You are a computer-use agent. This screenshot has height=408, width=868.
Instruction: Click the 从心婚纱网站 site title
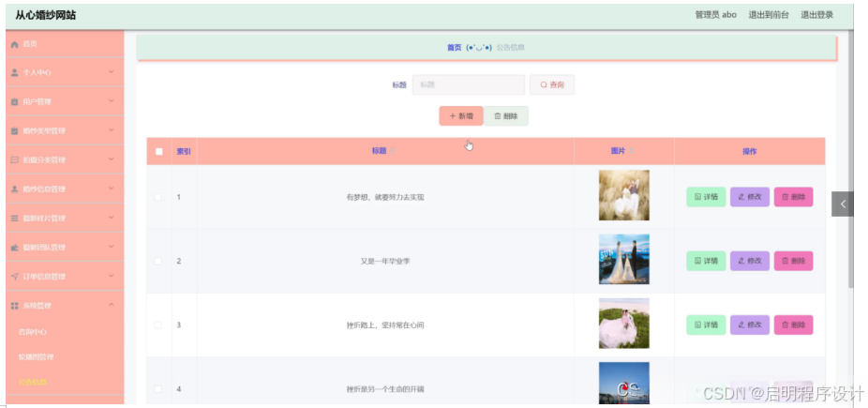point(45,16)
